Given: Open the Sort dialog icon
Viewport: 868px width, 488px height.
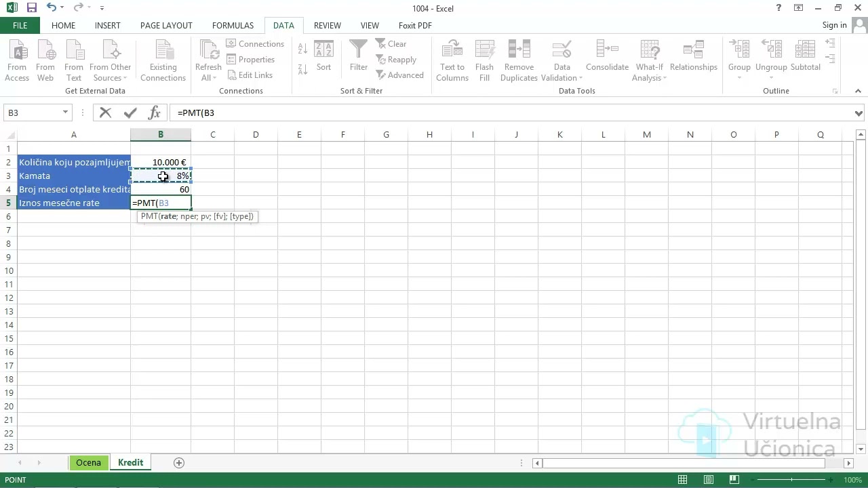Looking at the screenshot, I should 323,56.
